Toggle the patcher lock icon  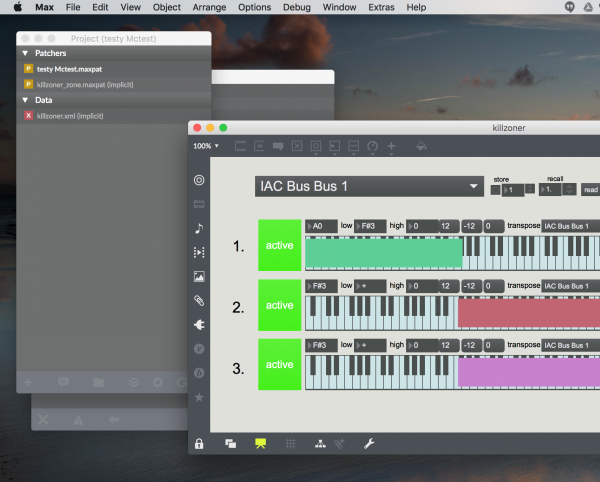click(x=199, y=444)
